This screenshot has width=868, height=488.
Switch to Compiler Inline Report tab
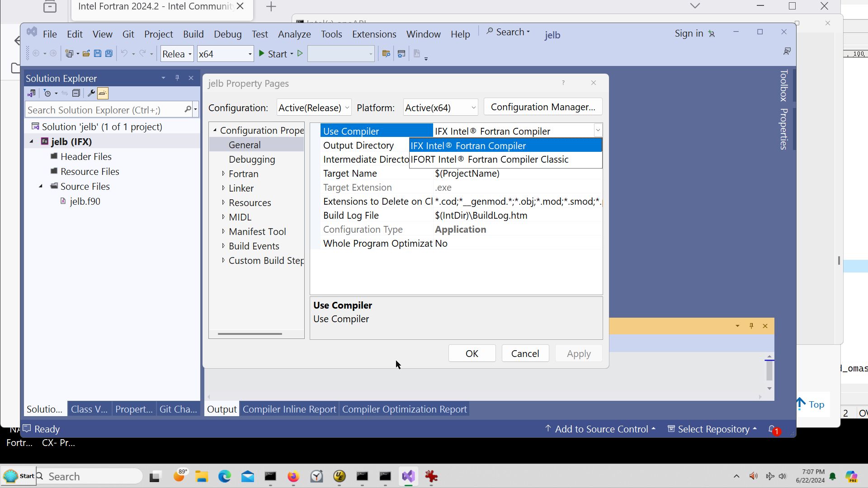[289, 409]
